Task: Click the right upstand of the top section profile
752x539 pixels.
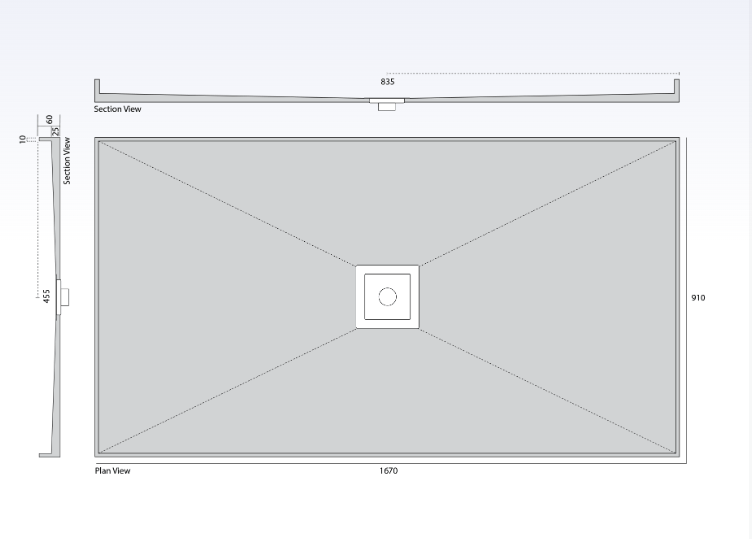Action: click(678, 89)
